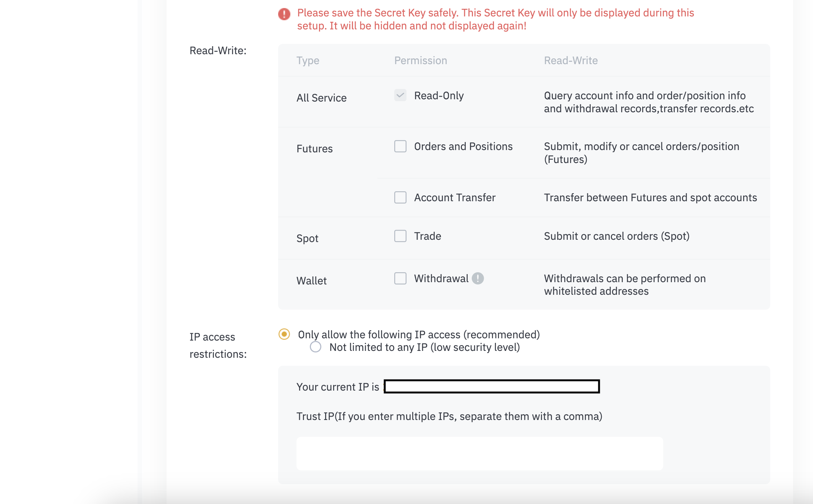
Task: Select Only allow the following IP access
Action: tap(284, 334)
